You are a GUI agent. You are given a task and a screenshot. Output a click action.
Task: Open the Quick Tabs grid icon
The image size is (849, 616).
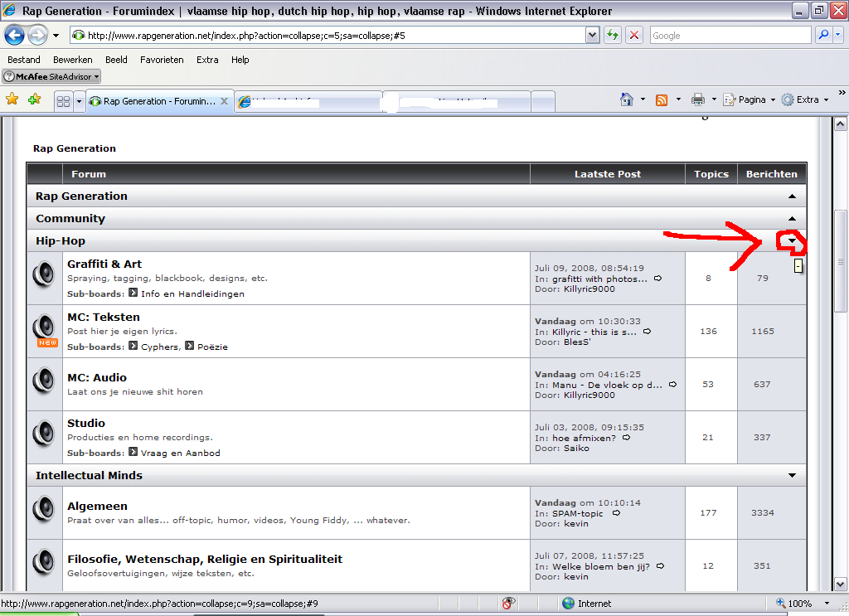click(x=63, y=101)
